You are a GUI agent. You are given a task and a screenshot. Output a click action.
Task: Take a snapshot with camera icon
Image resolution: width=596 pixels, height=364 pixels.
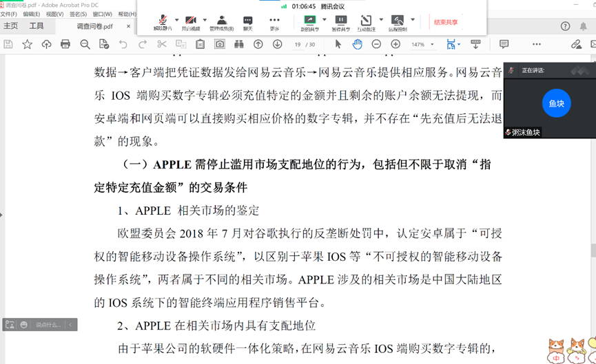coord(220,45)
